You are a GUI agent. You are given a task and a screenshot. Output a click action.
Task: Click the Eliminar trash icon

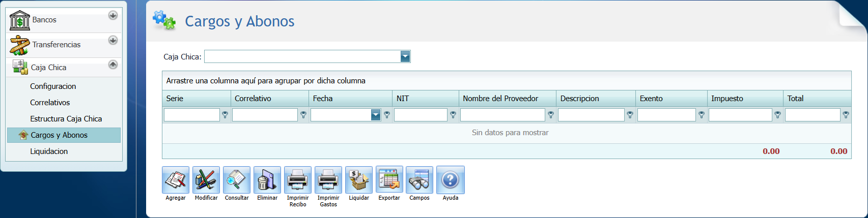tap(267, 180)
